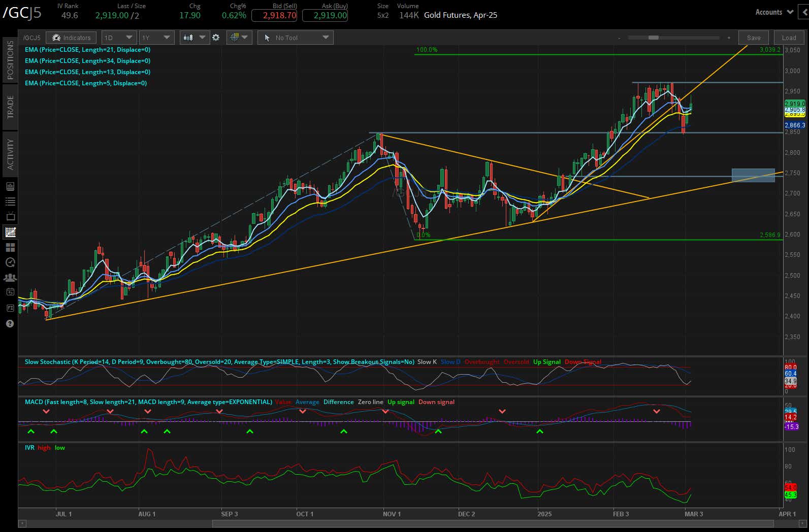Expand the drawing set dropdown arrow
Image resolution: width=809 pixels, height=532 pixels.
click(x=245, y=38)
